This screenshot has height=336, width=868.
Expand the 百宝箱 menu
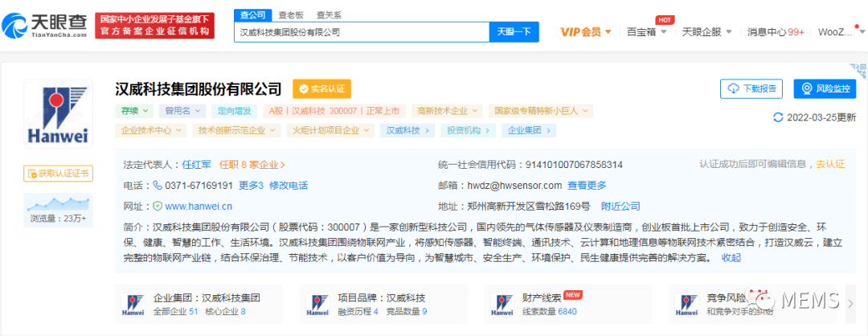point(646,32)
